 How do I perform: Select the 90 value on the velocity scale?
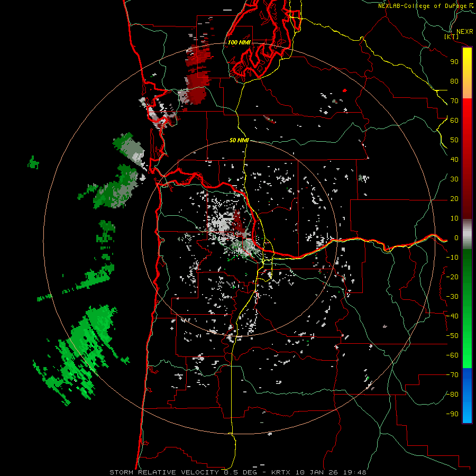454,62
